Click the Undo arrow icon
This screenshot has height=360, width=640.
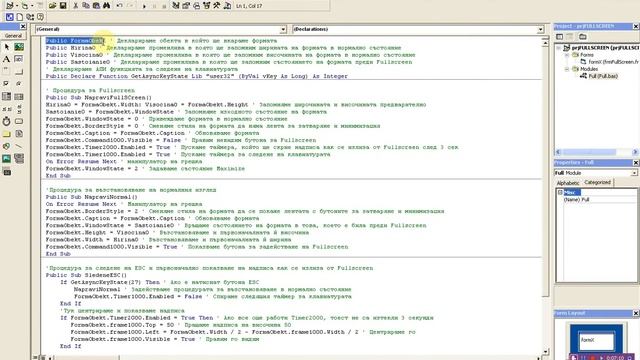120,6
